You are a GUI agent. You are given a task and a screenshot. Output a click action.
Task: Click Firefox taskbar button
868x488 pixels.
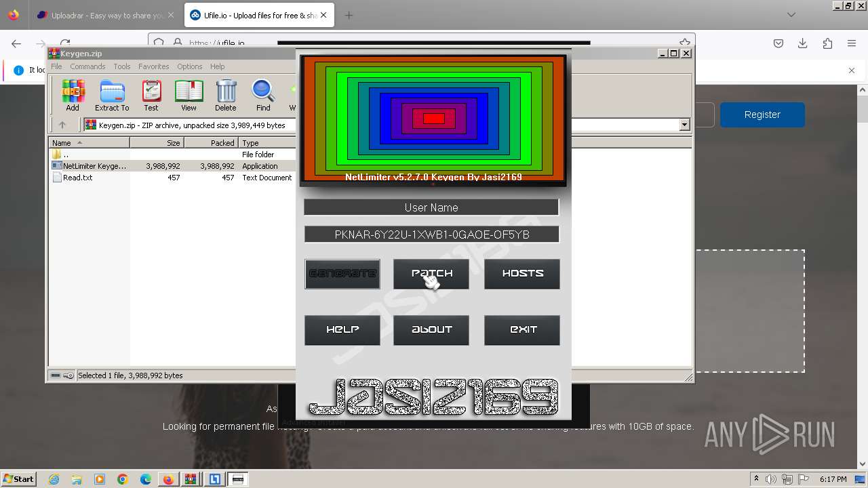coord(167,479)
